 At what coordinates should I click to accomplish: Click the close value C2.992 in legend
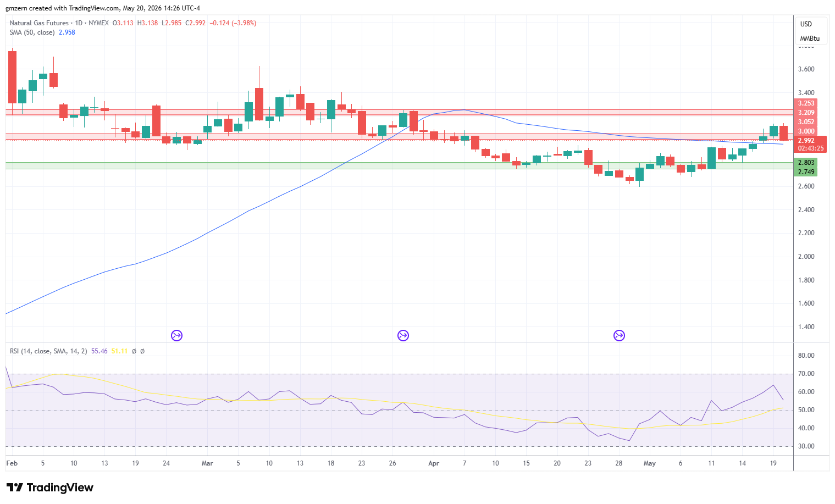(196, 23)
